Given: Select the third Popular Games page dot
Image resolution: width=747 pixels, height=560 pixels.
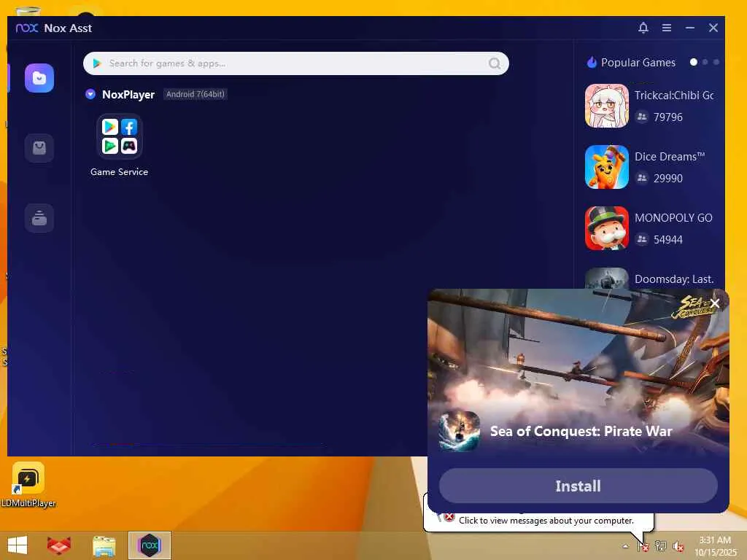Looking at the screenshot, I should [716, 63].
